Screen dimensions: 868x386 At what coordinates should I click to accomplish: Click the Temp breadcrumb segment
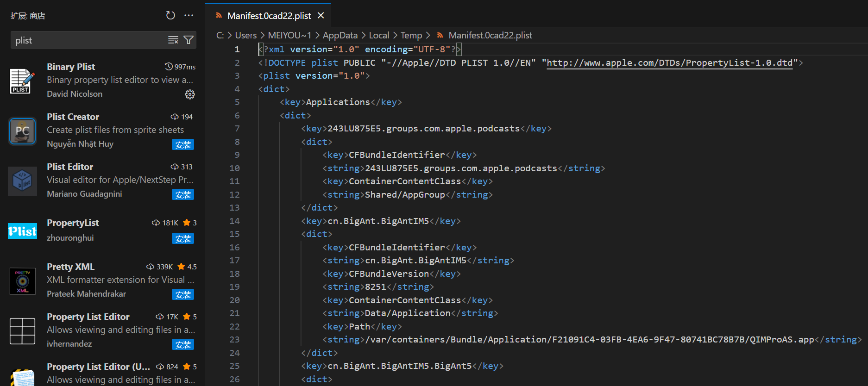click(411, 35)
